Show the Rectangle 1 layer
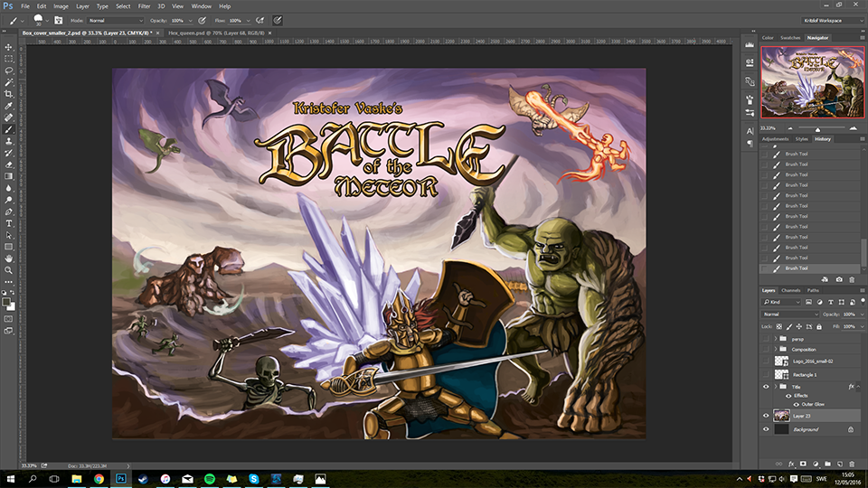 click(766, 374)
